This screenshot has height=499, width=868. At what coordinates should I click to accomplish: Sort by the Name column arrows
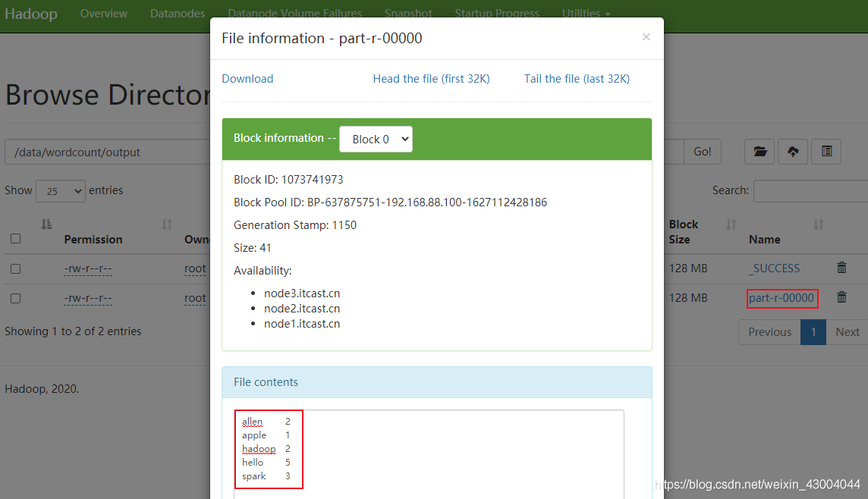tap(818, 224)
